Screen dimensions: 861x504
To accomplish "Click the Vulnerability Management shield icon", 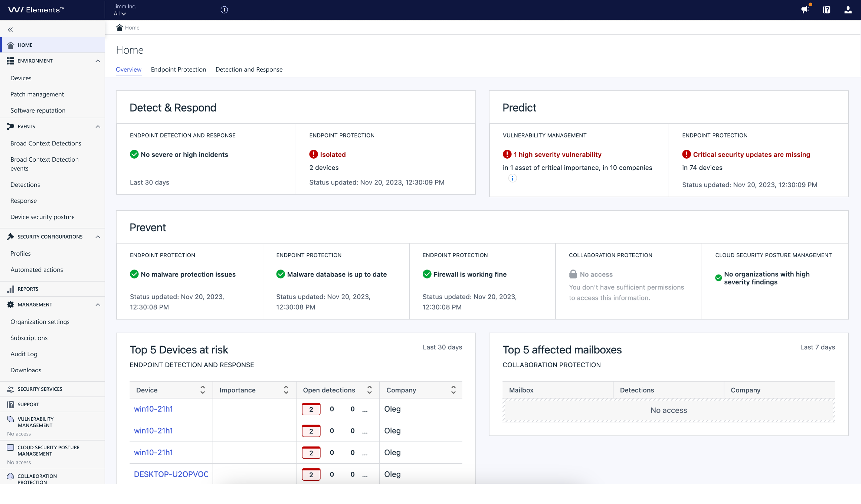I will 10,419.
